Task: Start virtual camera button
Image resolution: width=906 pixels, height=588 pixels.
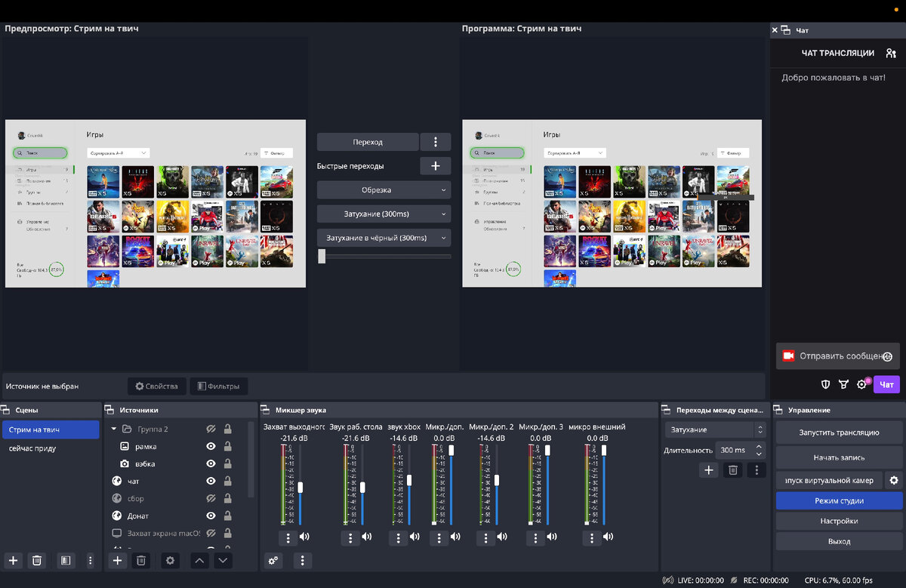Action: click(829, 480)
